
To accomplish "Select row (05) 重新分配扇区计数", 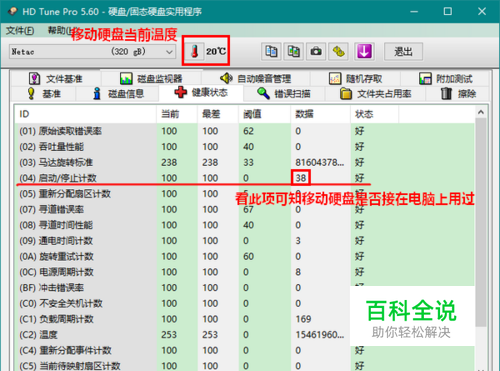I will point(245,194).
